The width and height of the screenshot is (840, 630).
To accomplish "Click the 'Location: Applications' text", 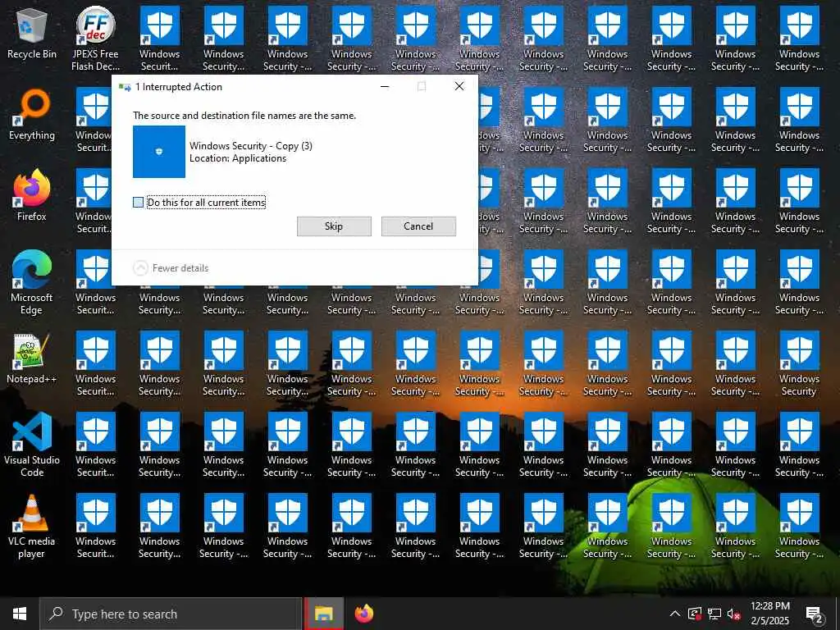I will click(x=238, y=158).
